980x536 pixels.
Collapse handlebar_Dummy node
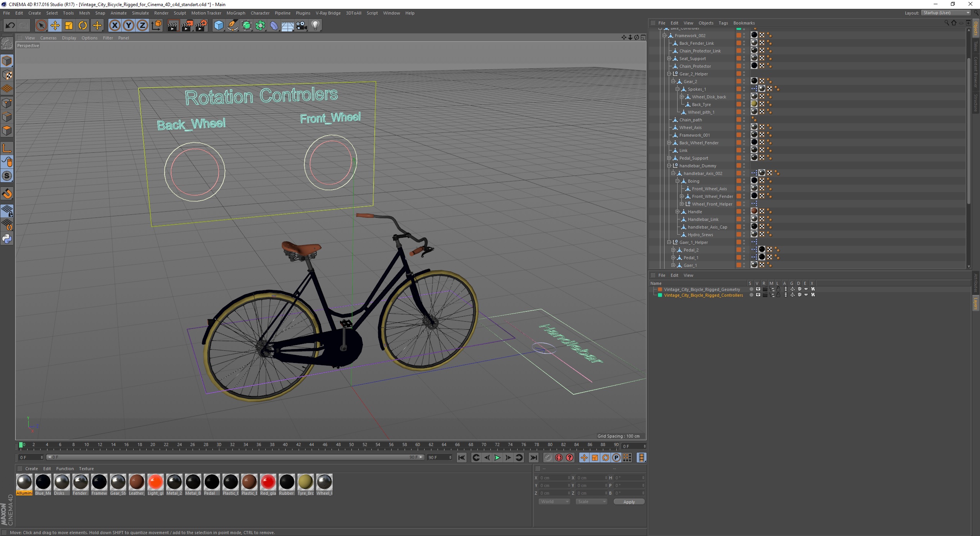coord(669,166)
